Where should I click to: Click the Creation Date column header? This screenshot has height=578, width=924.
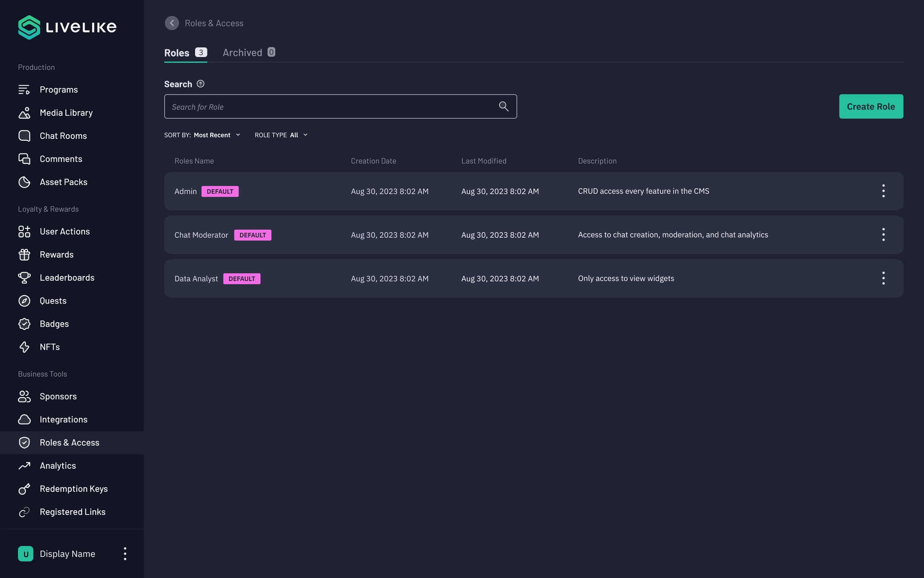click(x=373, y=161)
